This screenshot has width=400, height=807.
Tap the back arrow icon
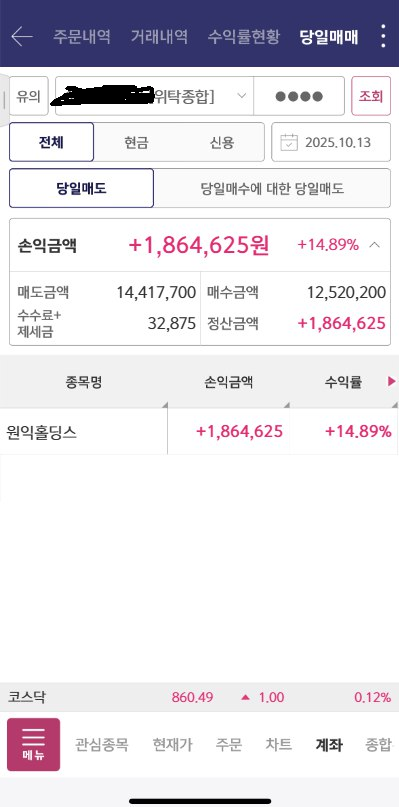[x=22, y=37]
